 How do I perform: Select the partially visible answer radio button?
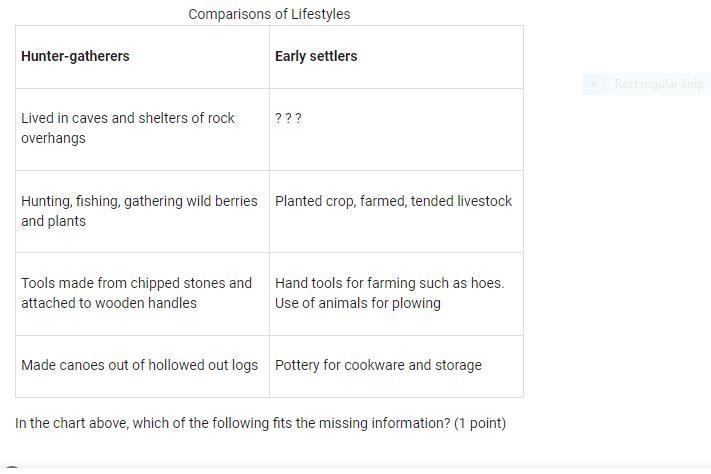(12, 469)
